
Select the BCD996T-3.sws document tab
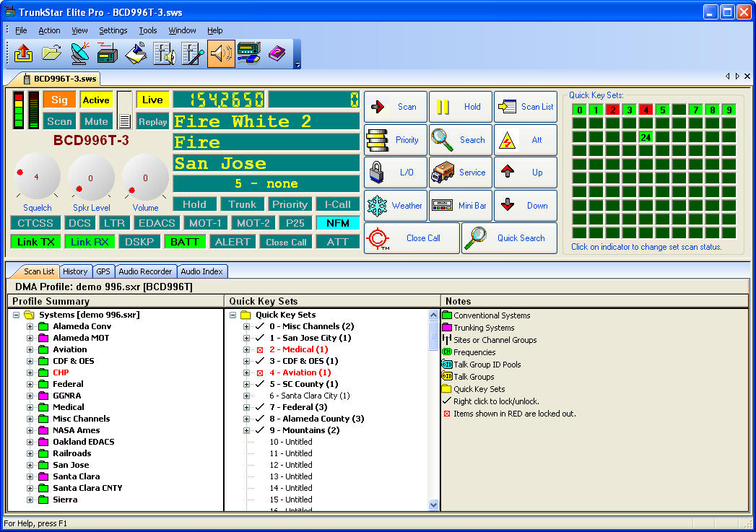point(59,79)
